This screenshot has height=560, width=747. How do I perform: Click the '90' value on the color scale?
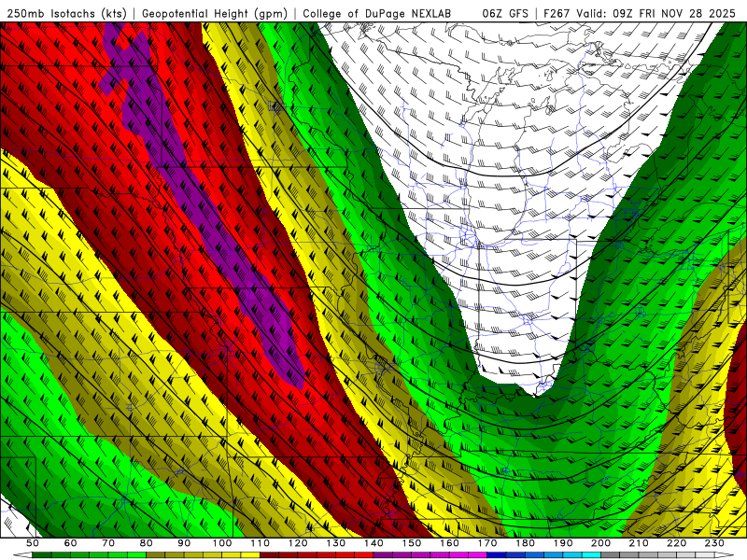coord(184,543)
